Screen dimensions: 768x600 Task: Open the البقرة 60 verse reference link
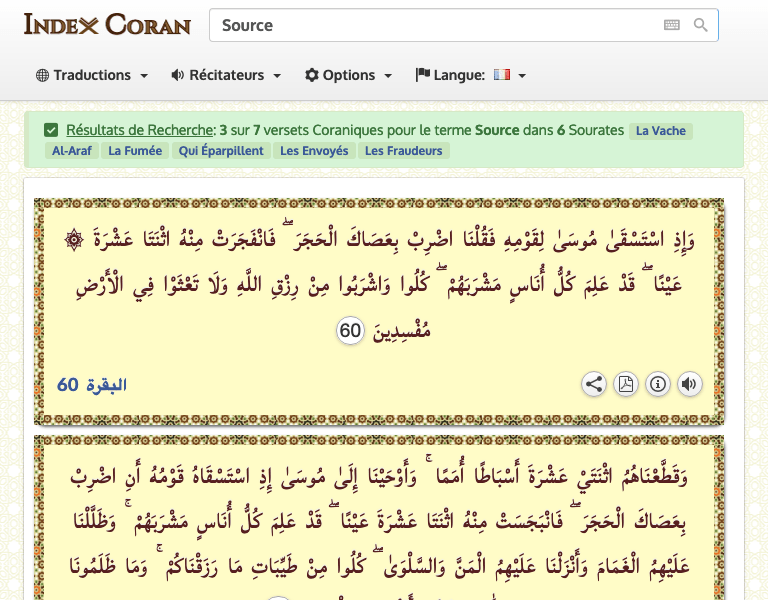[92, 385]
